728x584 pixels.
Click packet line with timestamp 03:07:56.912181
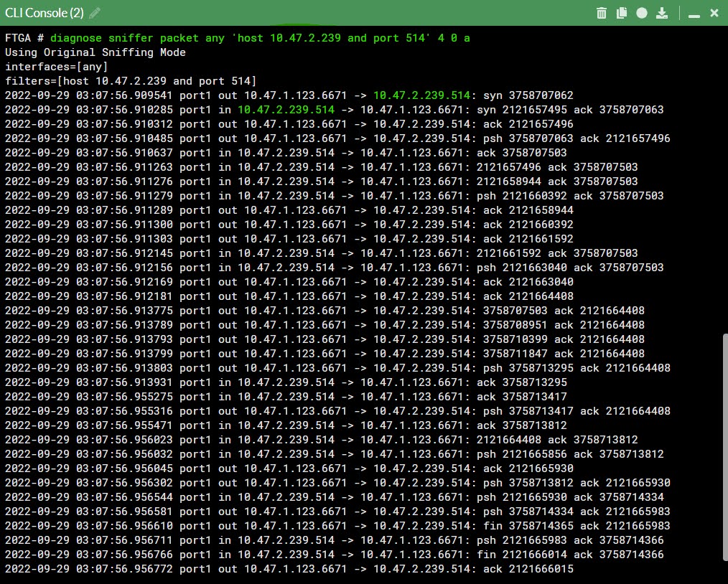(x=289, y=297)
